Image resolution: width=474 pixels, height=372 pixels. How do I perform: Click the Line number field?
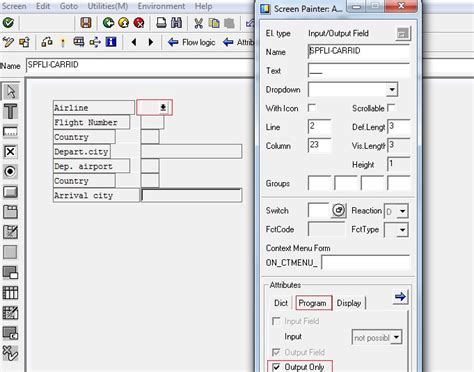point(319,127)
